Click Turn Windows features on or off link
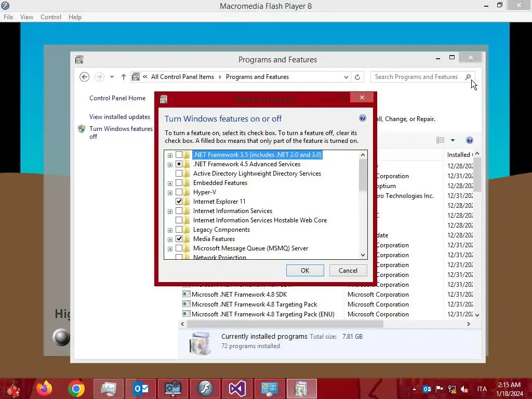Viewport: 532px width, 399px height. tap(121, 132)
